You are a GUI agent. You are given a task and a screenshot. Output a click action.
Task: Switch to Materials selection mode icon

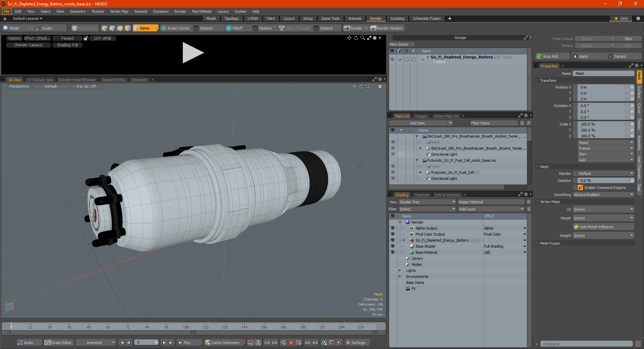(127, 28)
